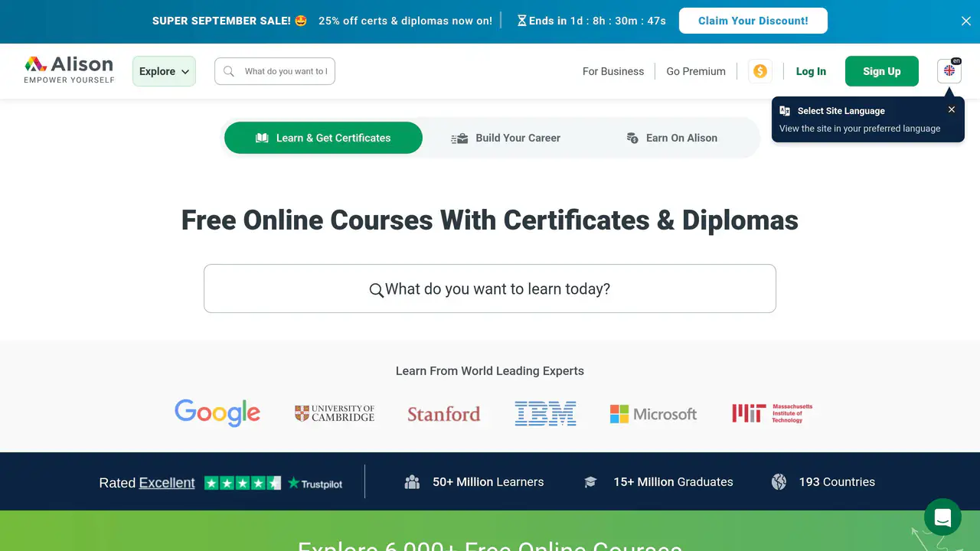Click the Microsoft logo
This screenshot has height=551, width=980.
653,414
